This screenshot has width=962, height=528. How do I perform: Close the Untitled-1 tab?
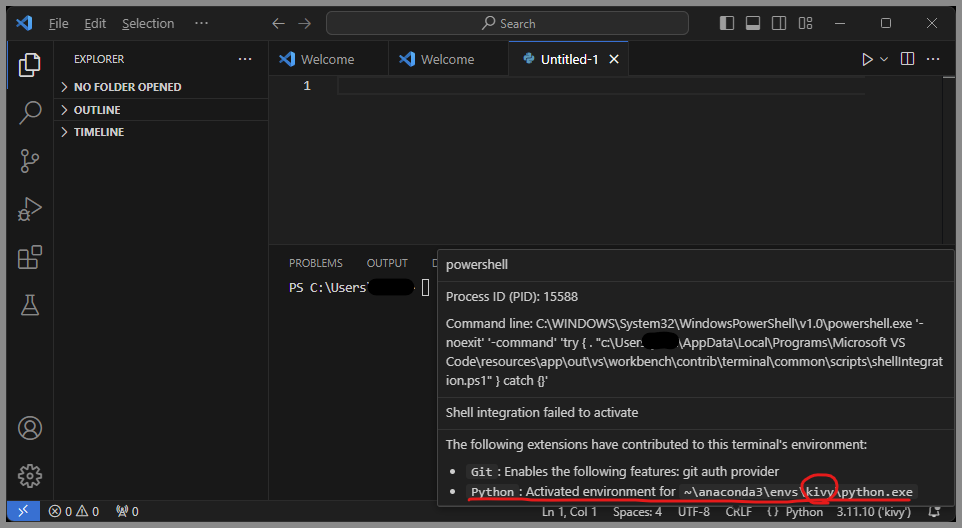[614, 59]
